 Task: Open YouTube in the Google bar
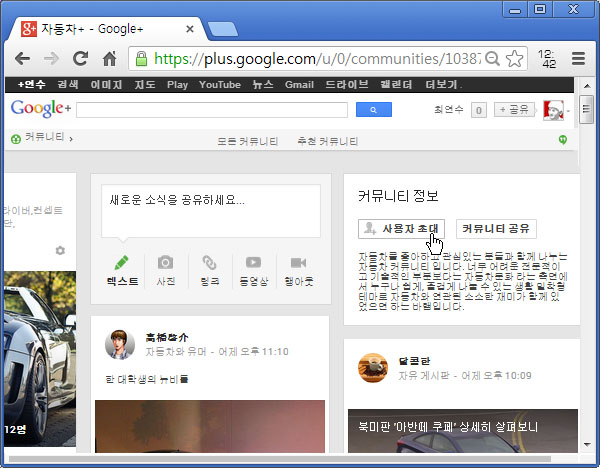[x=220, y=85]
